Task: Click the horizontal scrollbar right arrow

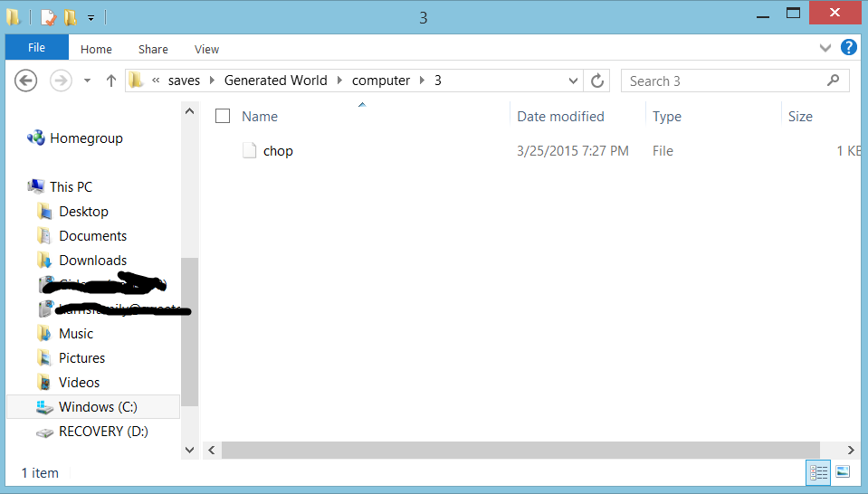Action: coord(850,450)
